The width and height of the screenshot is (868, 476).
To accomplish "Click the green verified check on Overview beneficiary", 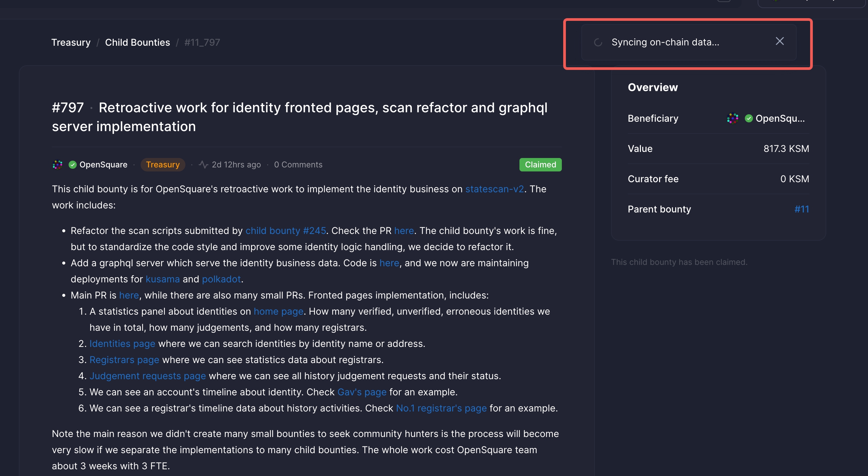I will pos(749,118).
